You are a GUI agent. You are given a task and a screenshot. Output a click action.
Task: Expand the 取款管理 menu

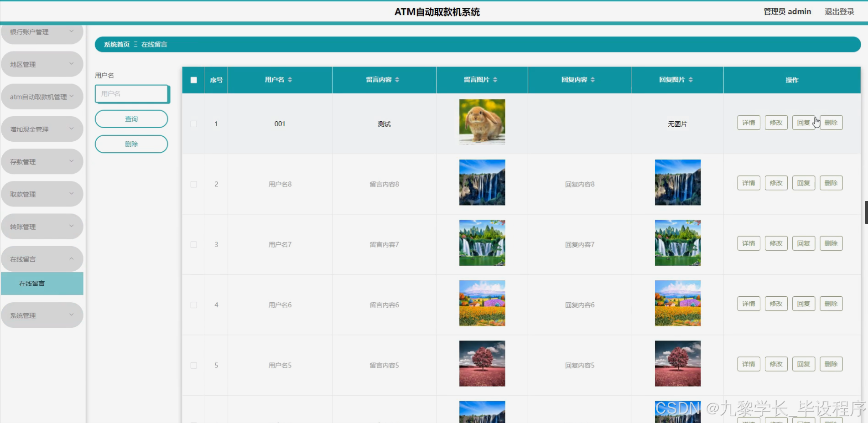[x=42, y=194]
